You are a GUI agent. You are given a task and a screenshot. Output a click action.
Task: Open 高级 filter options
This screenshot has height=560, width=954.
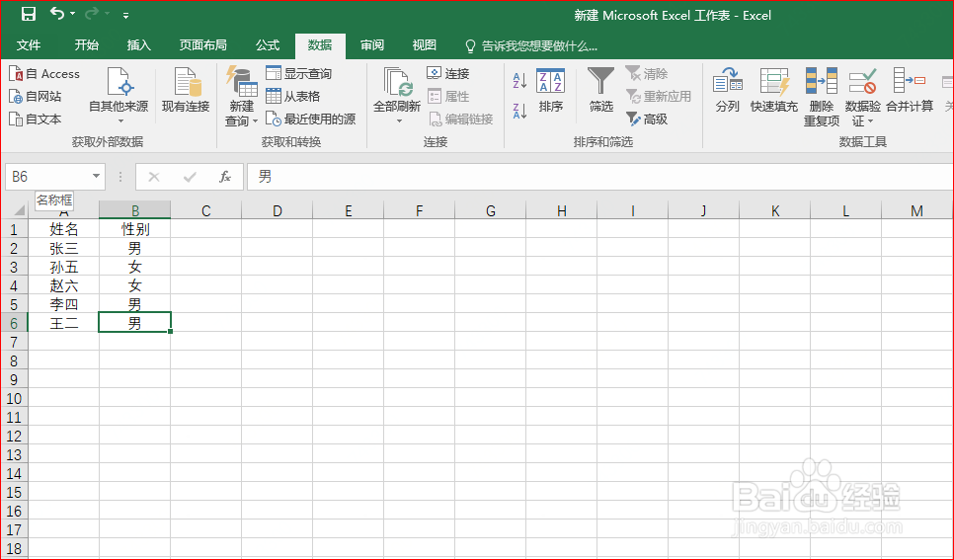[x=647, y=119]
